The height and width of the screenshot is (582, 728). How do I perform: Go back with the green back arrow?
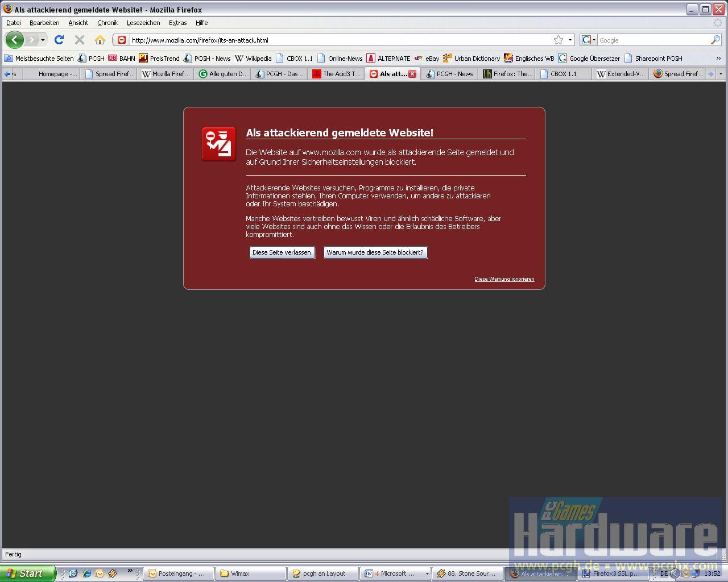point(15,40)
